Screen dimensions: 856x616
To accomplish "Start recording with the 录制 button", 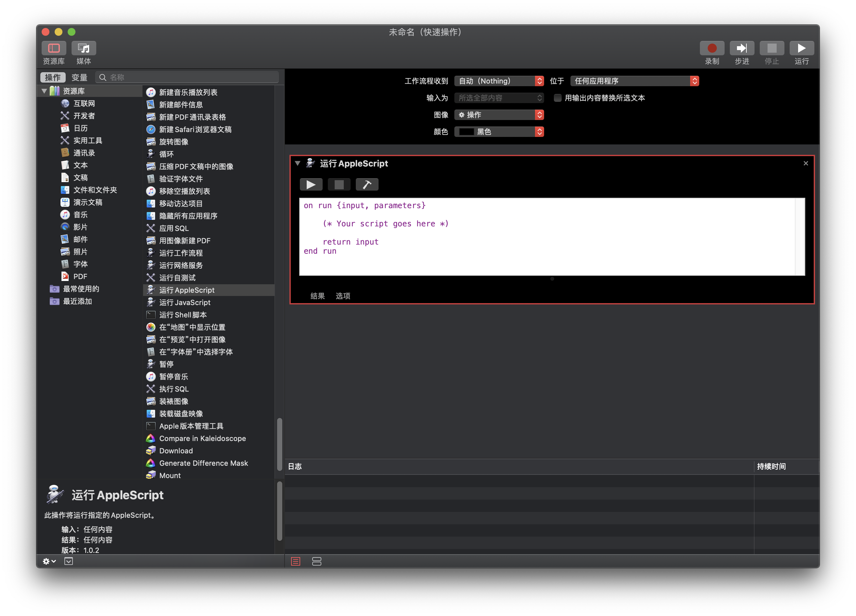I will click(712, 48).
